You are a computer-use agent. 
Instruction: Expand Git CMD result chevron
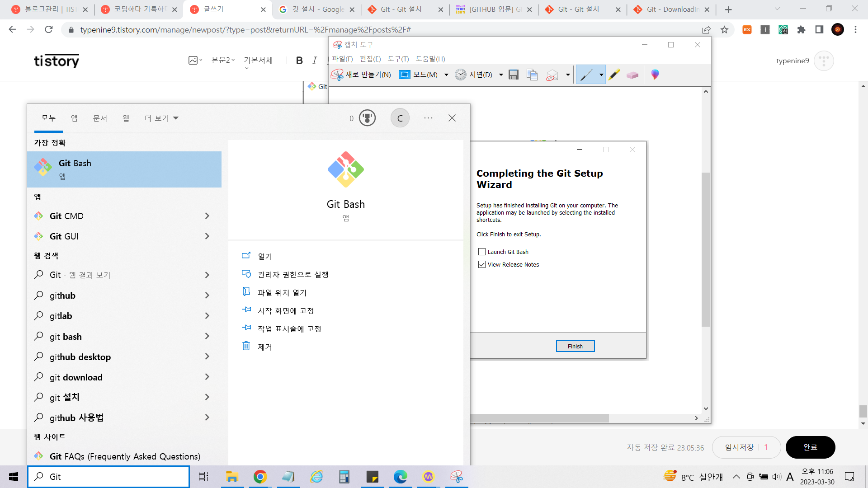[207, 216]
